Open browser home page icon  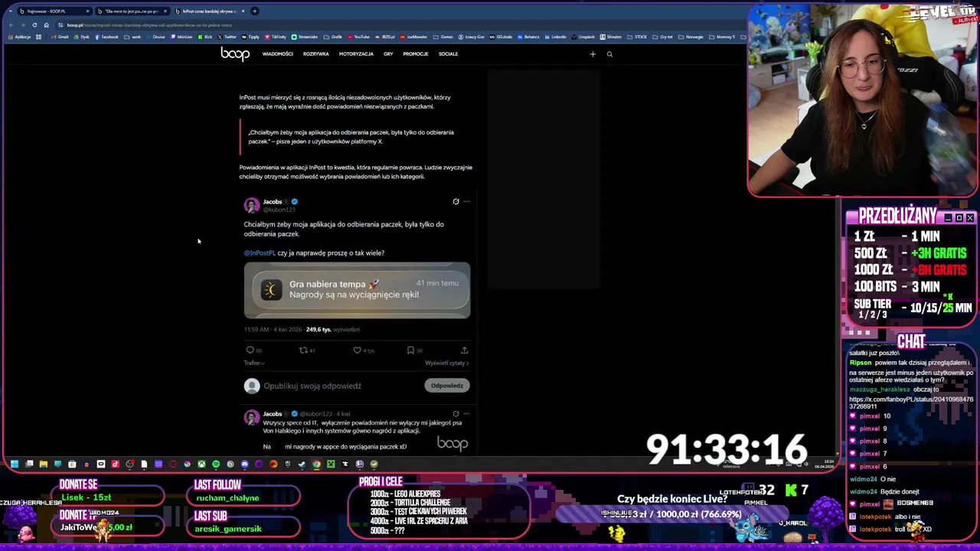pyautogui.click(x=46, y=25)
